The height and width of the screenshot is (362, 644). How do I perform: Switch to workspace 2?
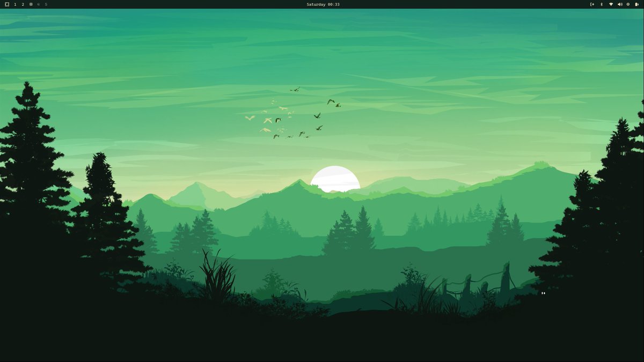tap(23, 4)
